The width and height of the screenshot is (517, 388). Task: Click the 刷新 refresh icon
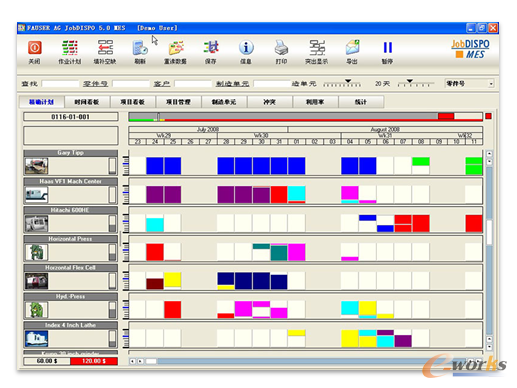pyautogui.click(x=140, y=48)
